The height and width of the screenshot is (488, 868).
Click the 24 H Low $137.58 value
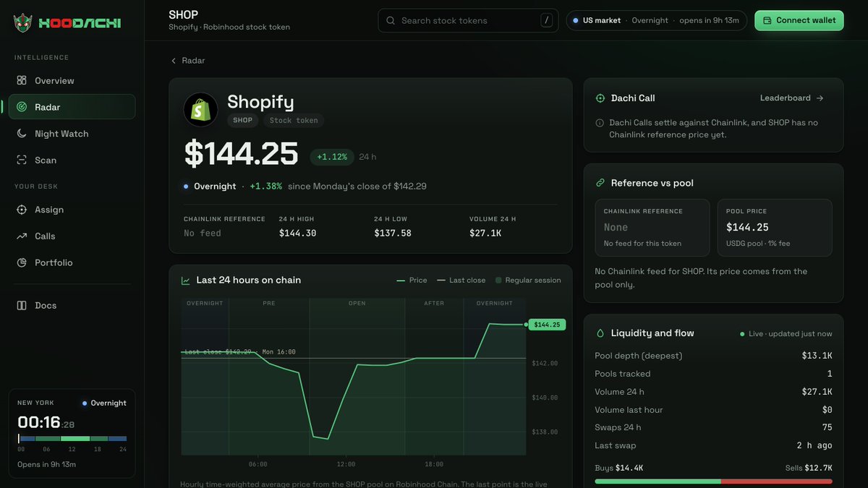point(393,234)
